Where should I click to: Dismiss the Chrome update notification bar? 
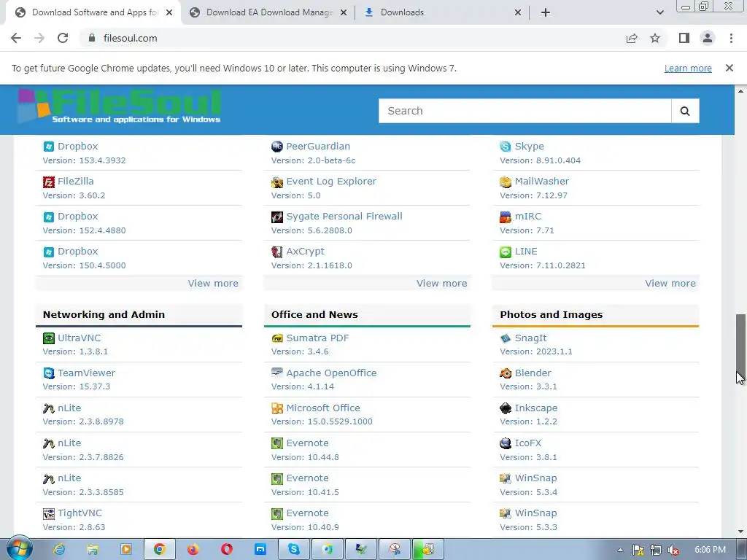729,68
